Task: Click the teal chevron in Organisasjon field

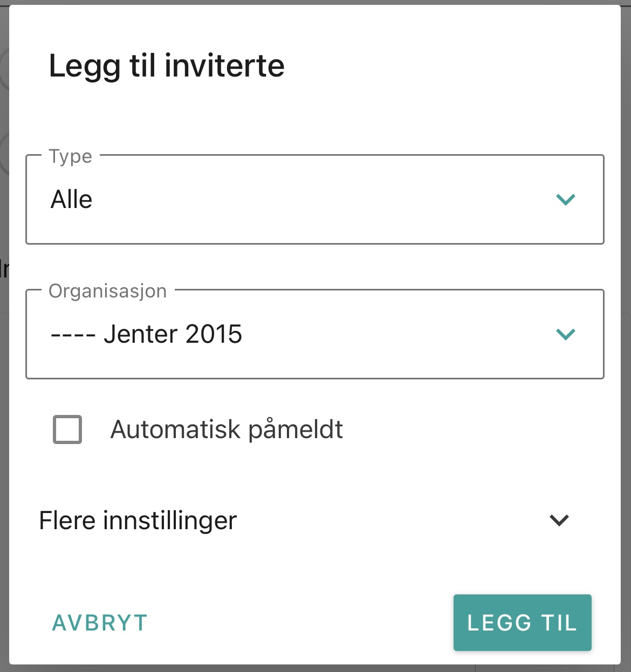Action: coord(566,335)
